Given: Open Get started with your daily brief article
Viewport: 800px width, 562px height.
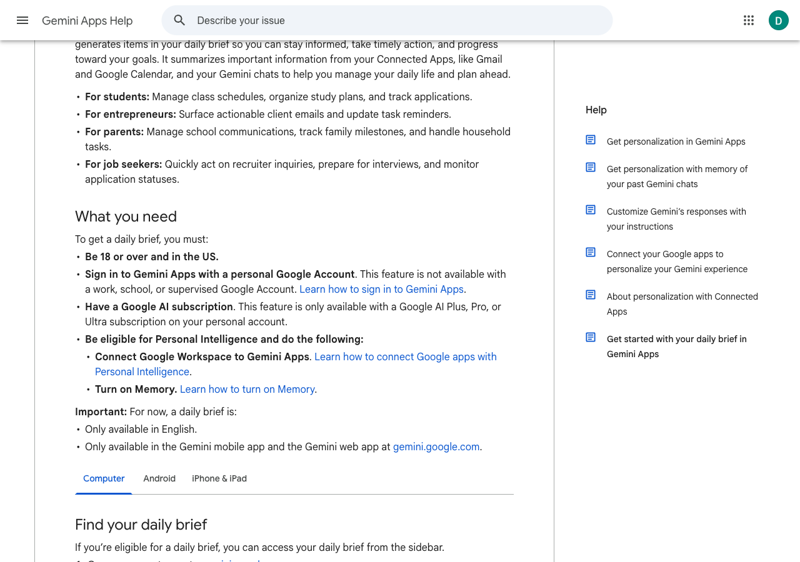Looking at the screenshot, I should tap(677, 346).
